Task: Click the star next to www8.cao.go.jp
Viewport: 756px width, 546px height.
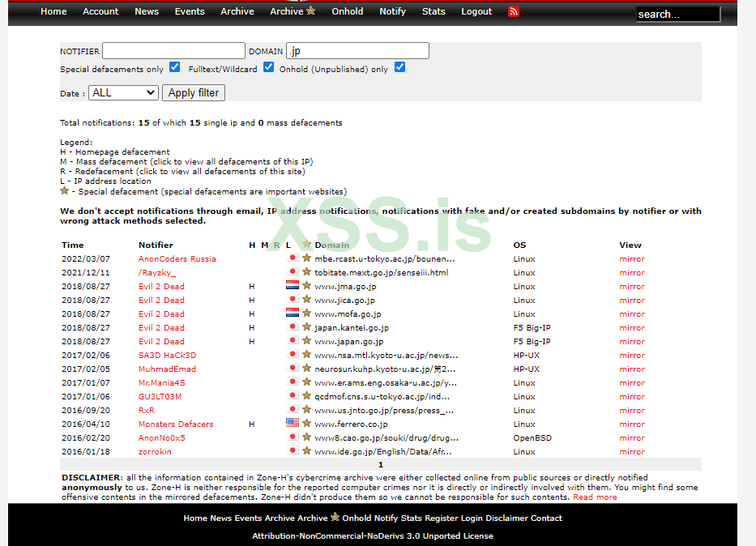Action: (x=306, y=437)
